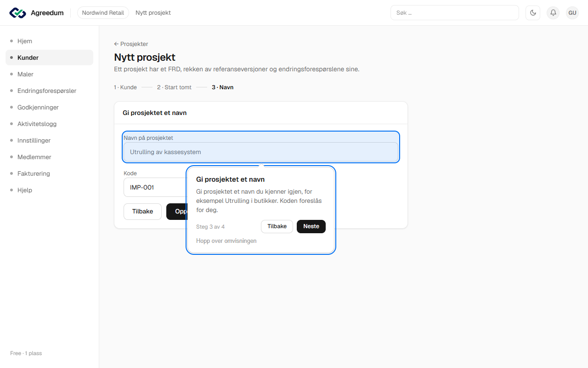Click the Navn på prosjektet input field
Image resolution: width=588 pixels, height=368 pixels.
coord(261,152)
